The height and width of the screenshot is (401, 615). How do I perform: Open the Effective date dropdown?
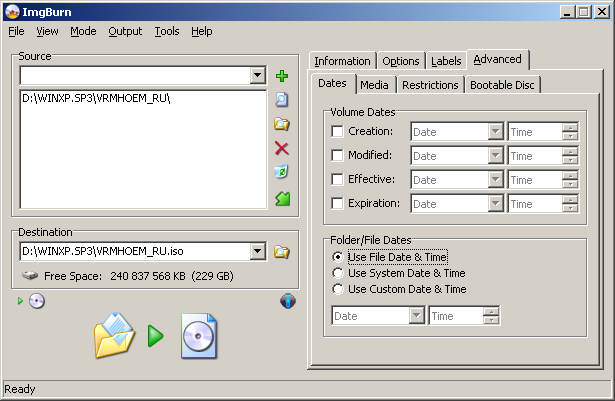coord(496,180)
